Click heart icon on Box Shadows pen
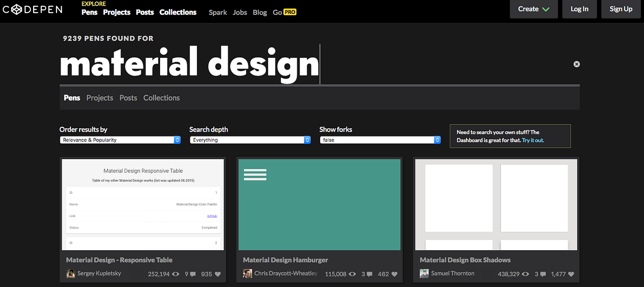 coord(571,274)
